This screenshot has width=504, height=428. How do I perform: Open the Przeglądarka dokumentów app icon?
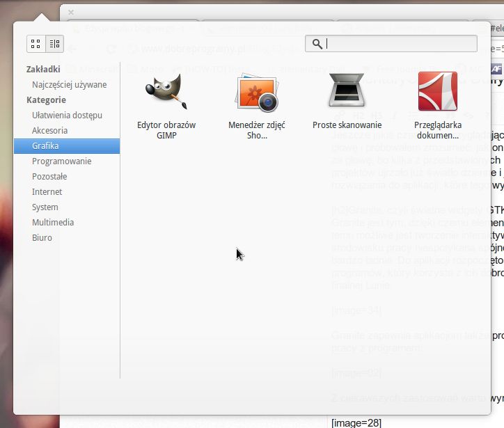coord(437,91)
